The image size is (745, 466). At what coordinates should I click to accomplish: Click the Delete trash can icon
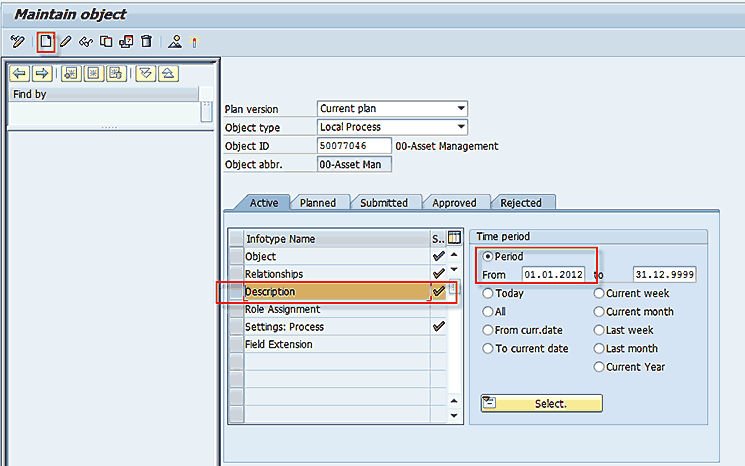pyautogui.click(x=146, y=41)
